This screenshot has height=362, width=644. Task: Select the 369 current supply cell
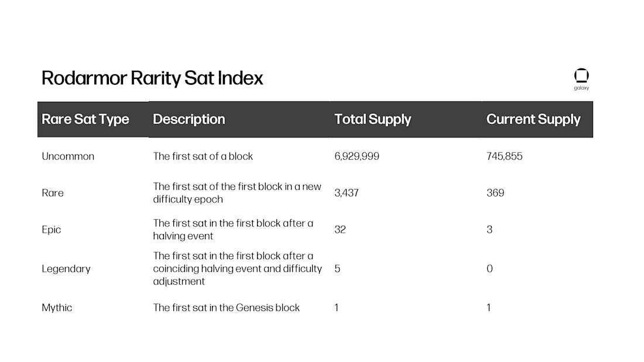tap(495, 193)
